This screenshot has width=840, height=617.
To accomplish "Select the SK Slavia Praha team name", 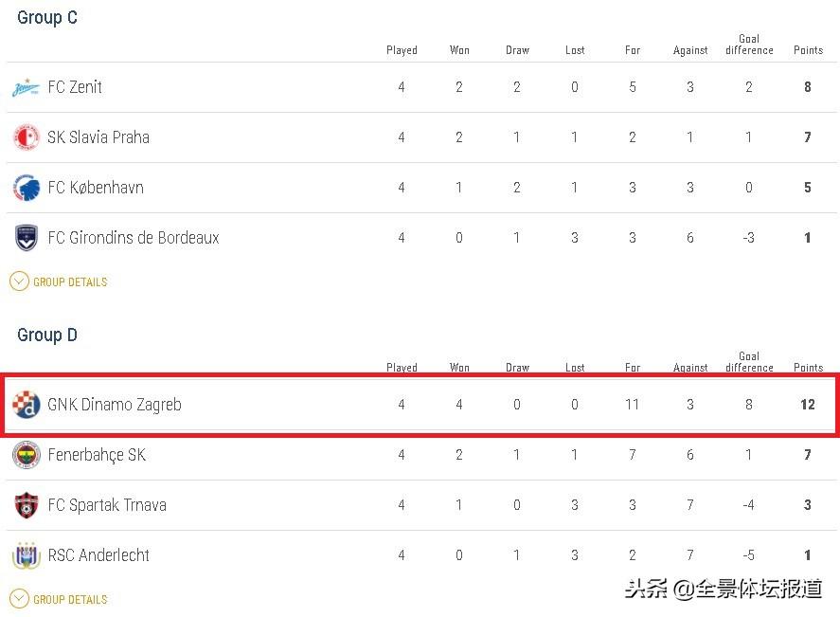I will pos(98,137).
